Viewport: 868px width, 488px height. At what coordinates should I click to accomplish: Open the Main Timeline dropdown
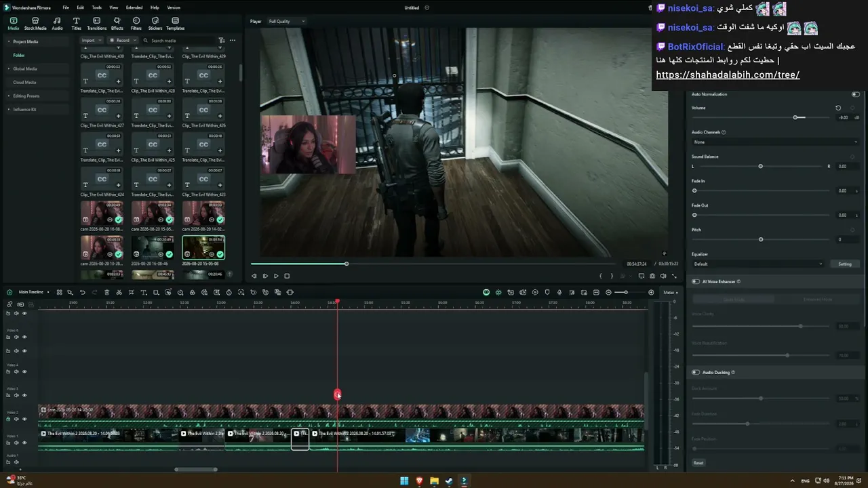point(34,292)
